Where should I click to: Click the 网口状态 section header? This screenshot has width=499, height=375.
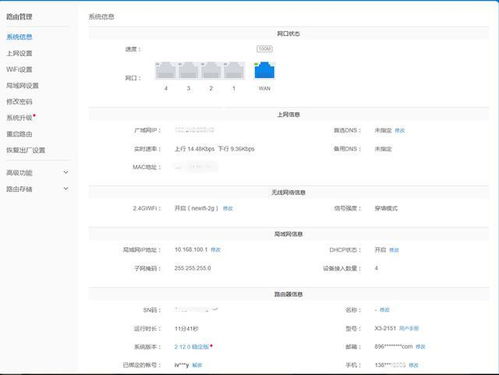point(288,33)
